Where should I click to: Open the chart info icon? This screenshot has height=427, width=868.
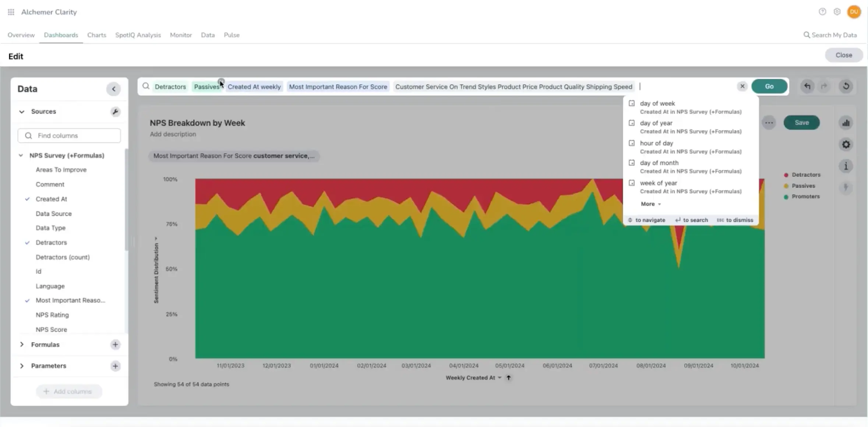846,166
